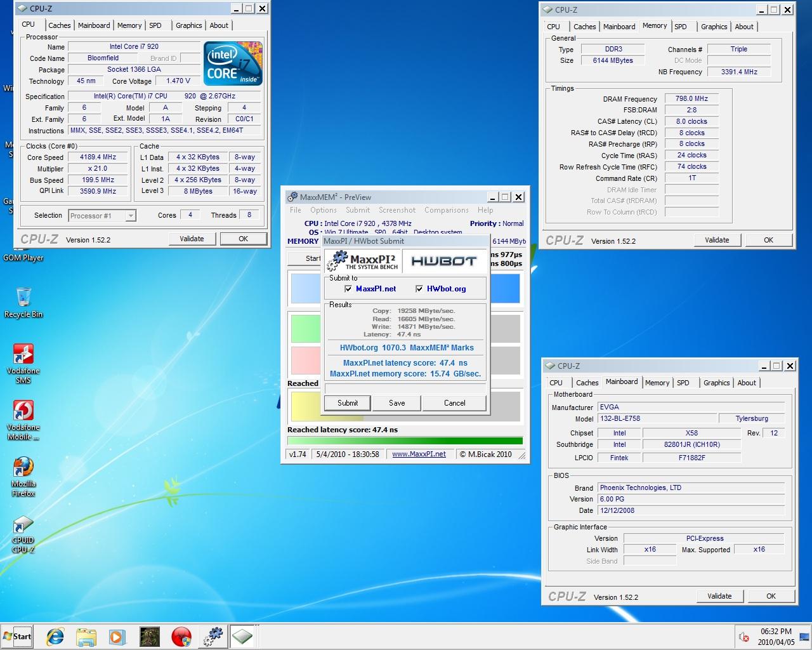Click the game face icon on taskbar

pos(150,636)
